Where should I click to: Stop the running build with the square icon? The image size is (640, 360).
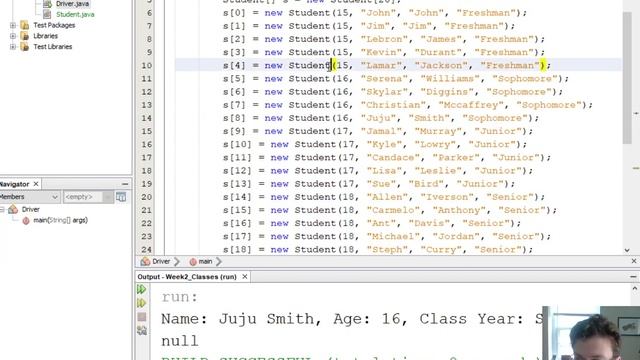pos(142,317)
